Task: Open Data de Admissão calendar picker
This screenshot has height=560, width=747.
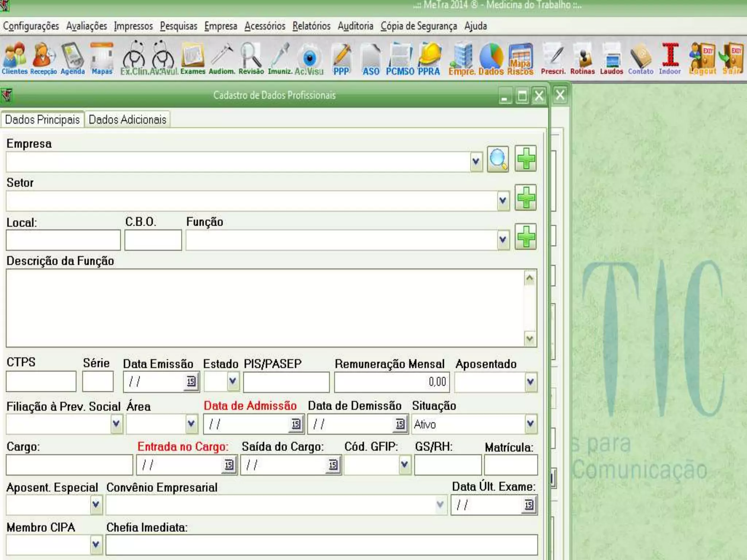Action: [296, 424]
